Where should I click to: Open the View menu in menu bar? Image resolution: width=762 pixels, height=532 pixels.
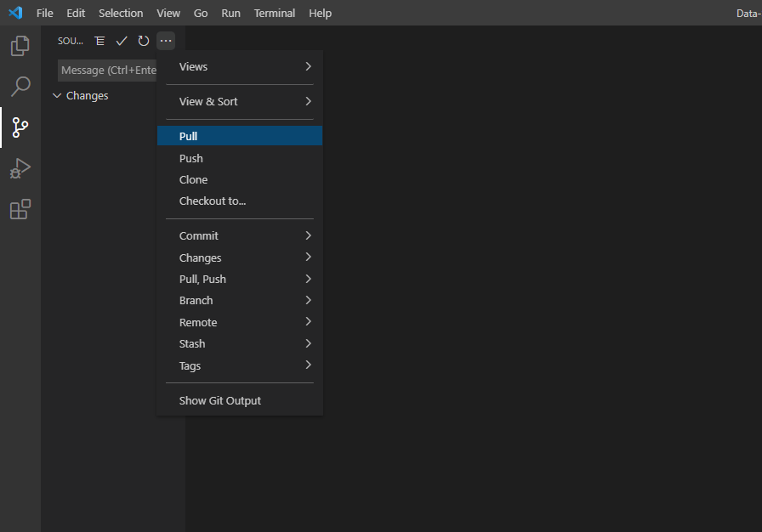[x=168, y=13]
